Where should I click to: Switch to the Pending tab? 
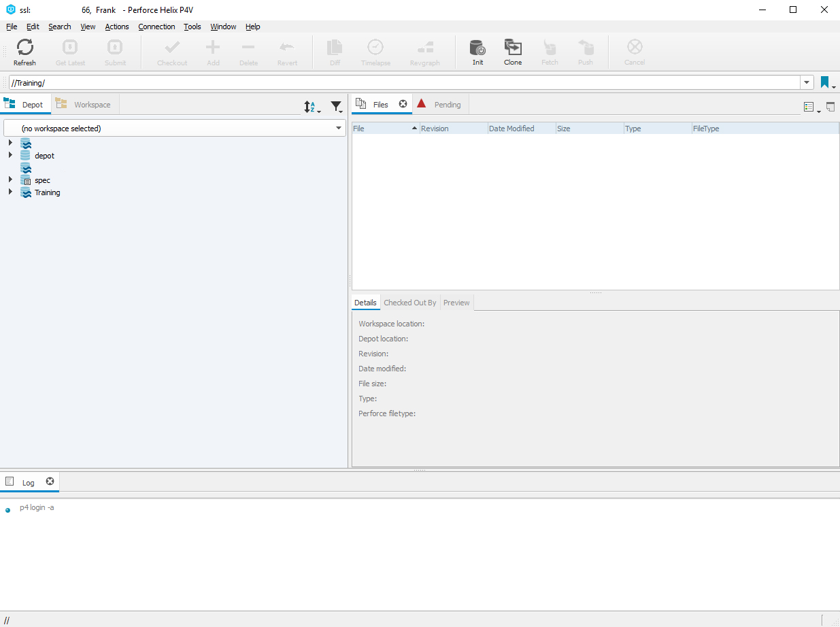(440, 104)
